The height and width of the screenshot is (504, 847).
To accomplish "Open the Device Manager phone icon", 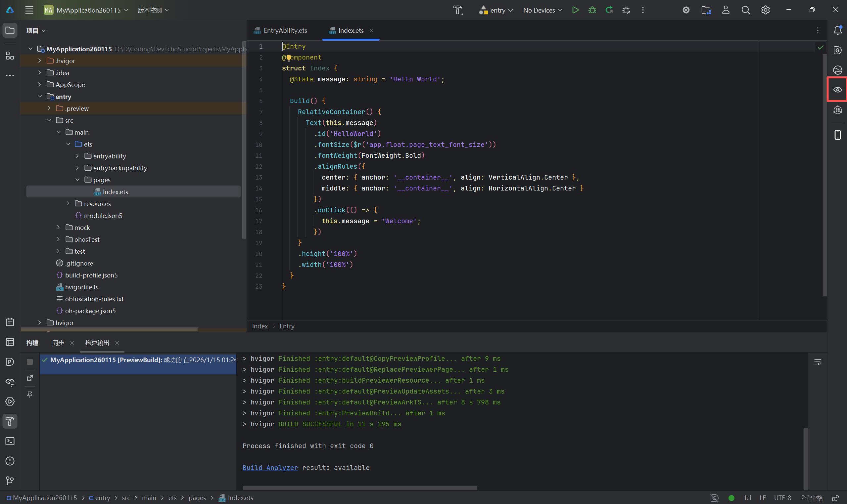I will pos(837,135).
